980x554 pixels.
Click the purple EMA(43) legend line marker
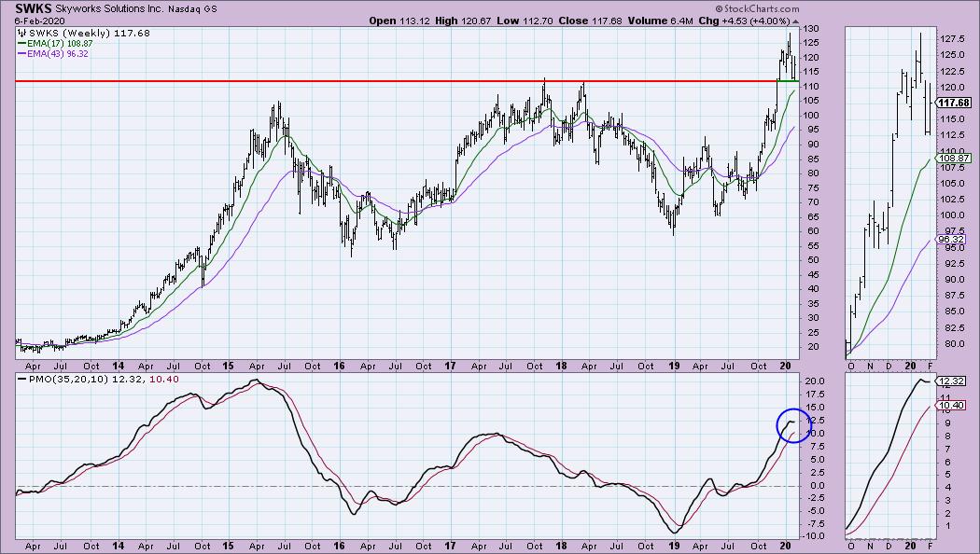21,54
